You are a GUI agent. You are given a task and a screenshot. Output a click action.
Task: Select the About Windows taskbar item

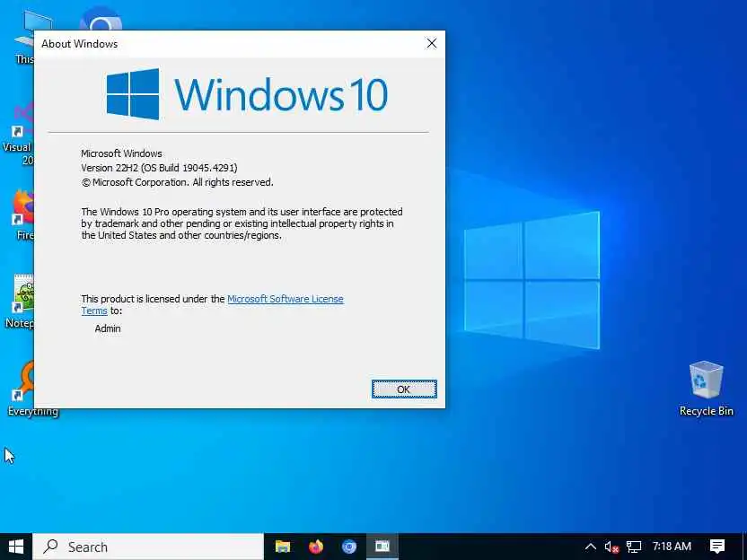click(382, 547)
